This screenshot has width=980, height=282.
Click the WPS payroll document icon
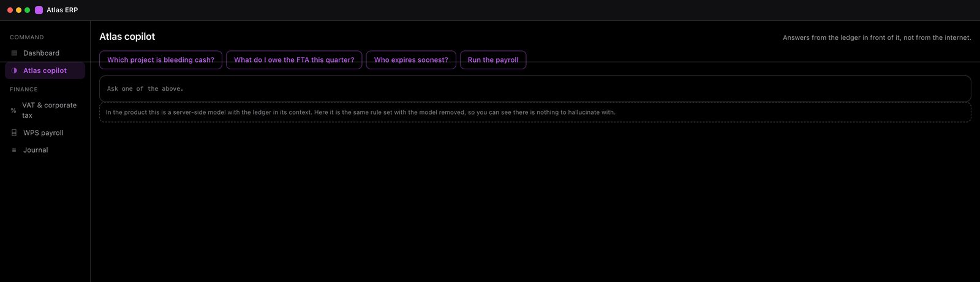pos(14,132)
